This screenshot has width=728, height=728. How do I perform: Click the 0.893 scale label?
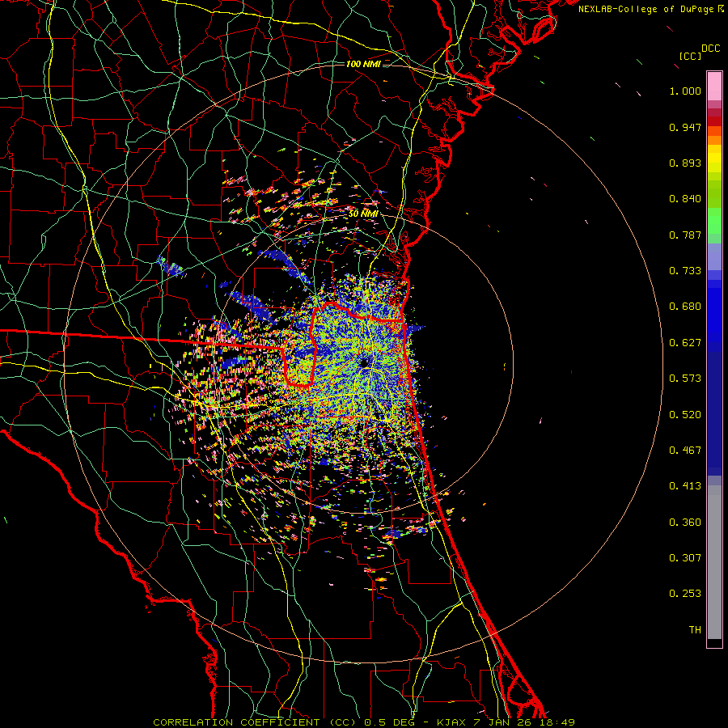[685, 163]
